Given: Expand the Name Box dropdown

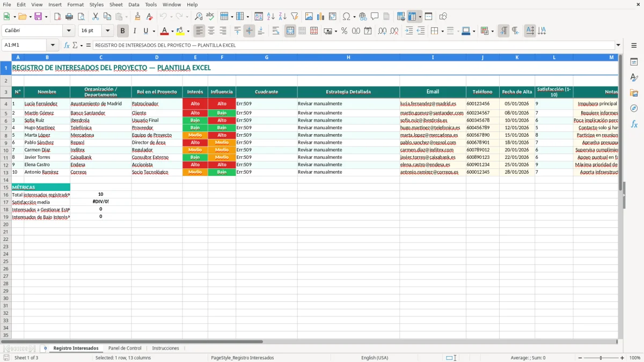Looking at the screenshot, I should tap(53, 45).
